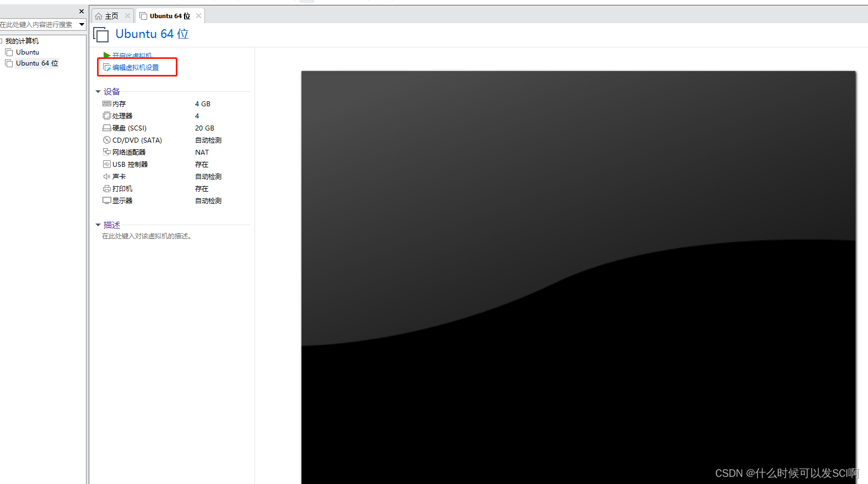Viewport: 868px width, 484px height.
Task: Click the network adapter (网络适配器) icon
Action: coord(107,152)
